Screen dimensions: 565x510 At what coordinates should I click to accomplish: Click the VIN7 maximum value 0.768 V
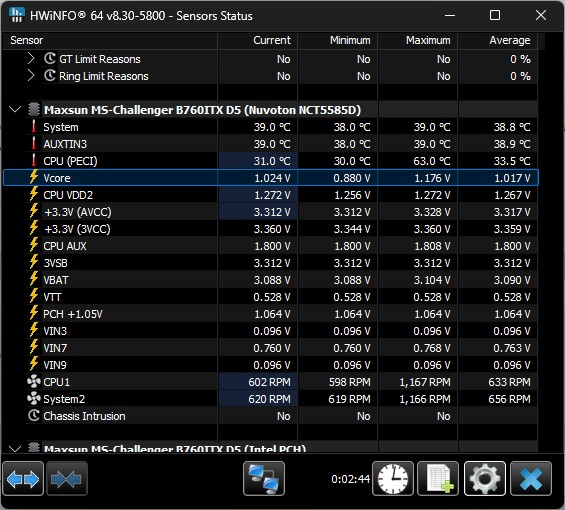point(432,348)
